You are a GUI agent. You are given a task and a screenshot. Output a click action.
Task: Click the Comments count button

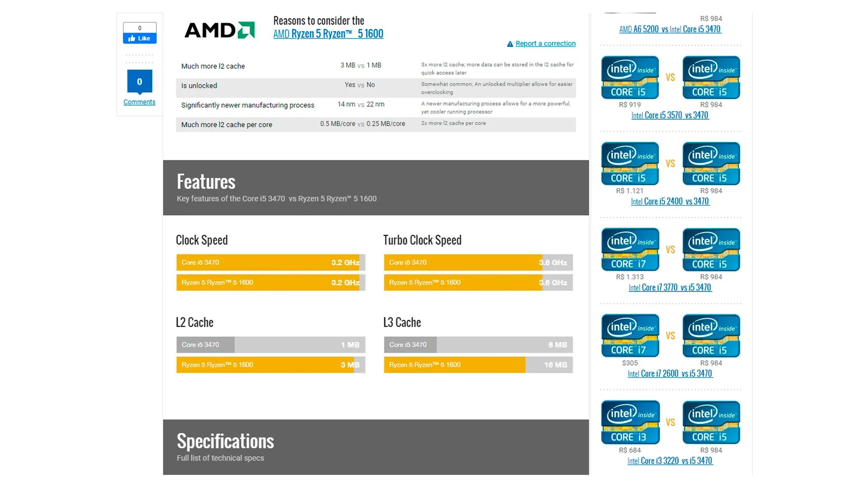[x=139, y=82]
